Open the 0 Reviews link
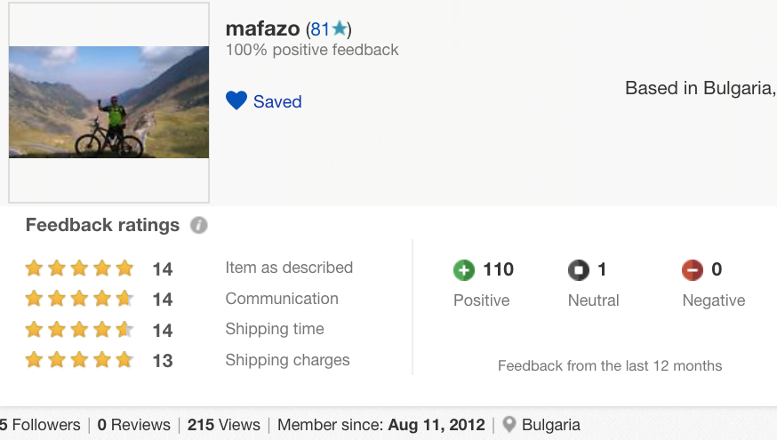Viewport: 777px width, 440px height. [x=134, y=425]
